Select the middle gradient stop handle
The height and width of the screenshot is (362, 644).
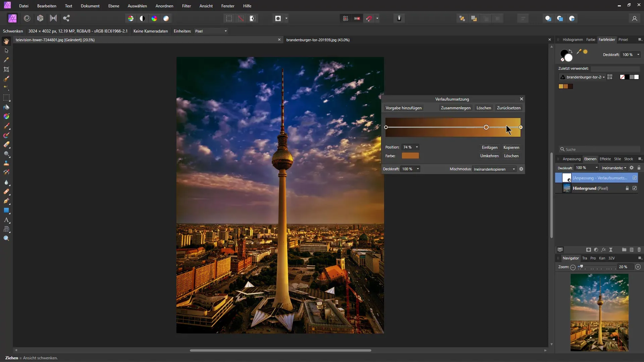click(x=486, y=127)
